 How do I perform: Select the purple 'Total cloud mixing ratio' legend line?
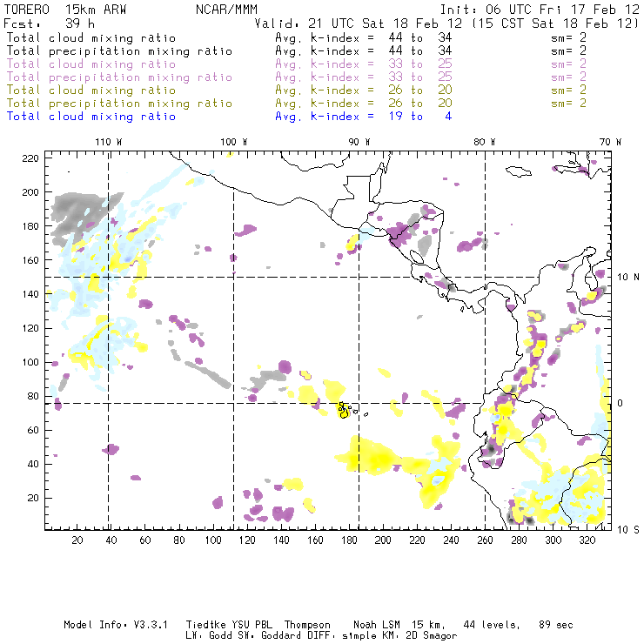(x=91, y=64)
